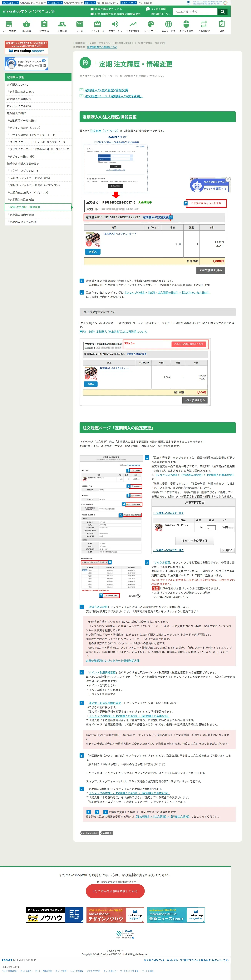The width and height of the screenshot is (251, 980).
Task: Click the manual search magnifier button
Action: (223, 11)
